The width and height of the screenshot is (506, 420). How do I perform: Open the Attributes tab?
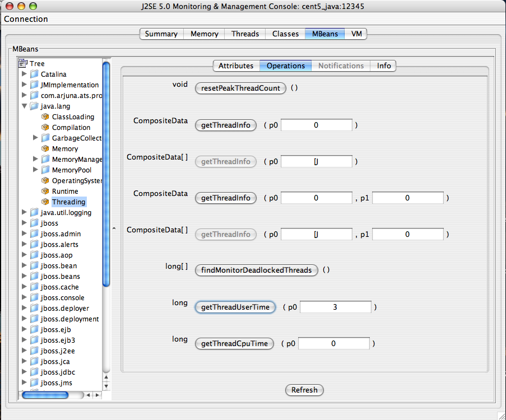pyautogui.click(x=235, y=66)
